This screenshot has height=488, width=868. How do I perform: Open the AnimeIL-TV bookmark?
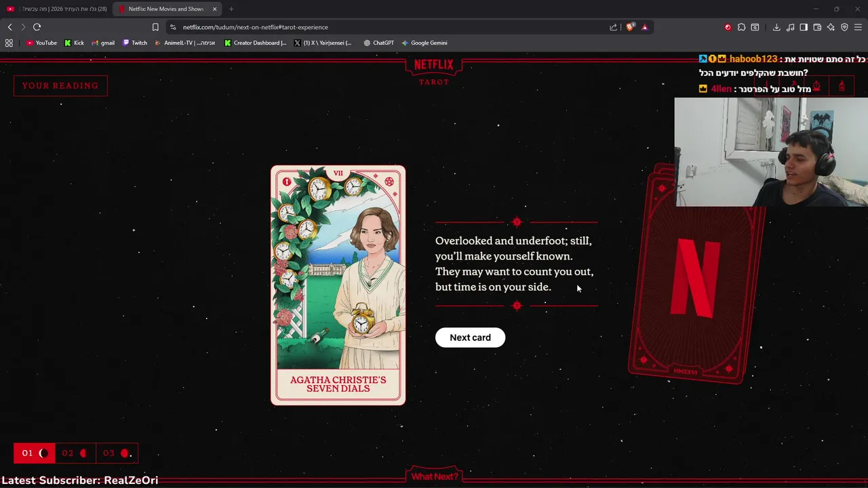[184, 43]
